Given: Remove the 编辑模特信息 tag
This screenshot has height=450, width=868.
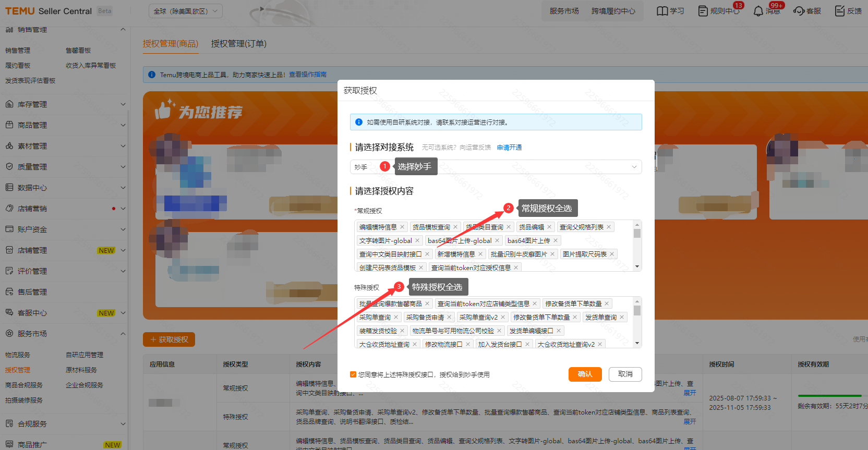Looking at the screenshot, I should 402,227.
